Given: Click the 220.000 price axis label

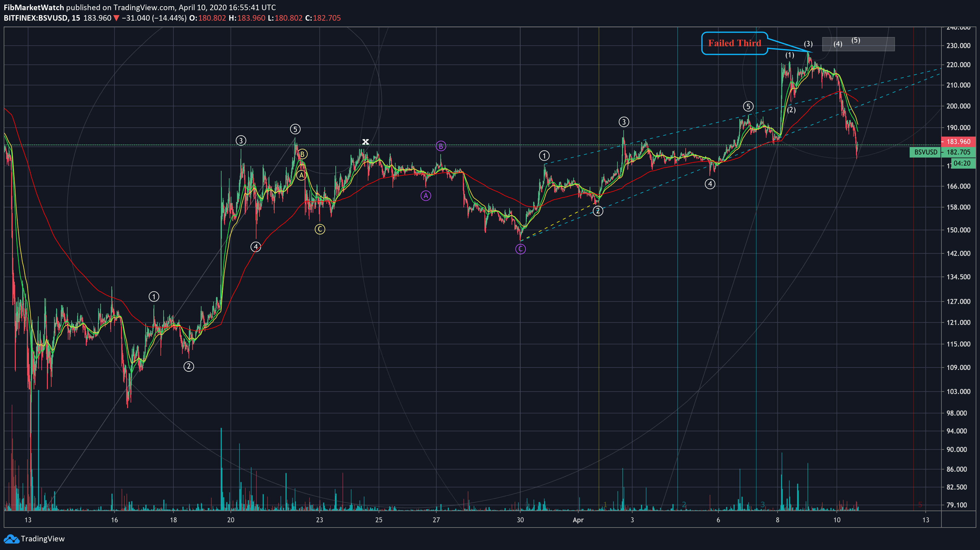Looking at the screenshot, I should (958, 65).
